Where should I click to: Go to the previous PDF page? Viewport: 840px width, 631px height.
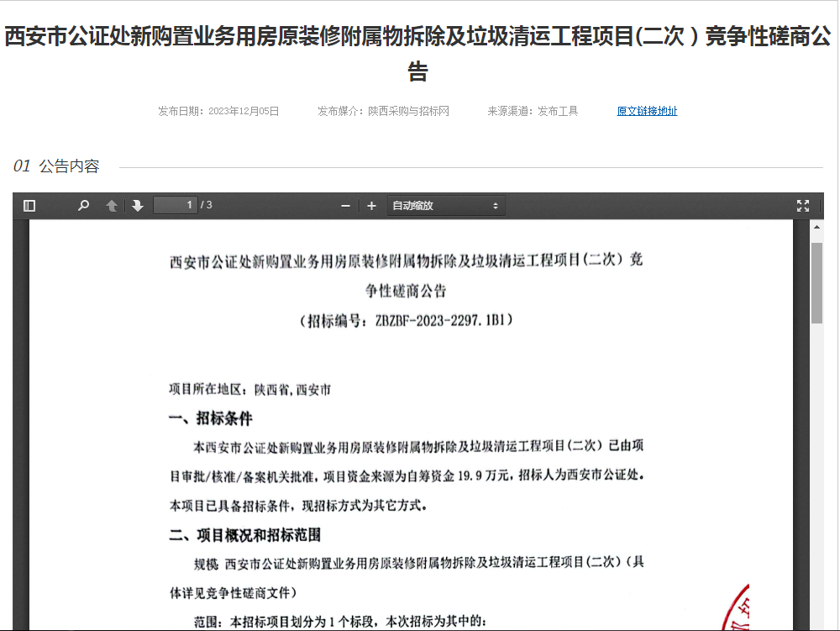click(112, 206)
